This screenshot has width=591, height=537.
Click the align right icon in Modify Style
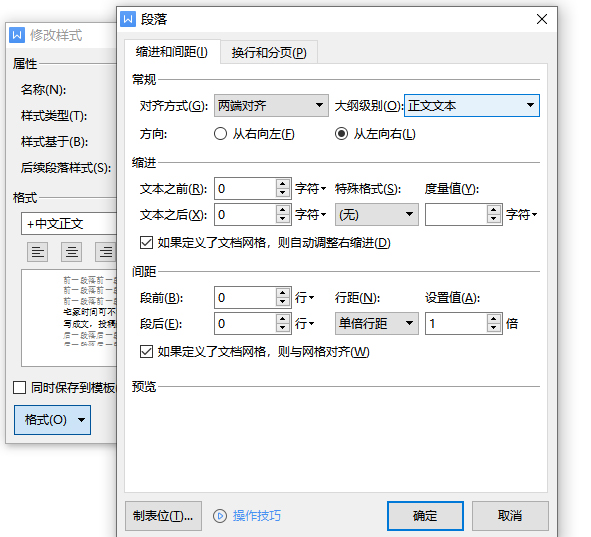click(x=106, y=252)
